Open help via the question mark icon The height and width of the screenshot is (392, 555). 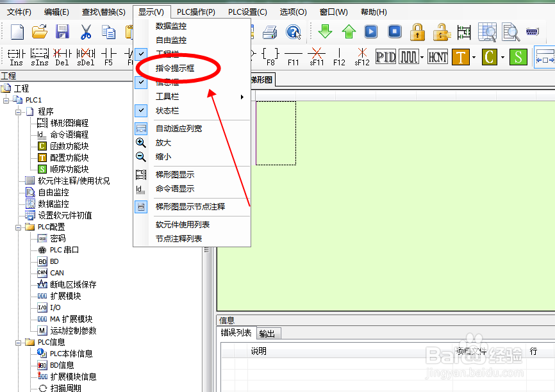(x=294, y=31)
